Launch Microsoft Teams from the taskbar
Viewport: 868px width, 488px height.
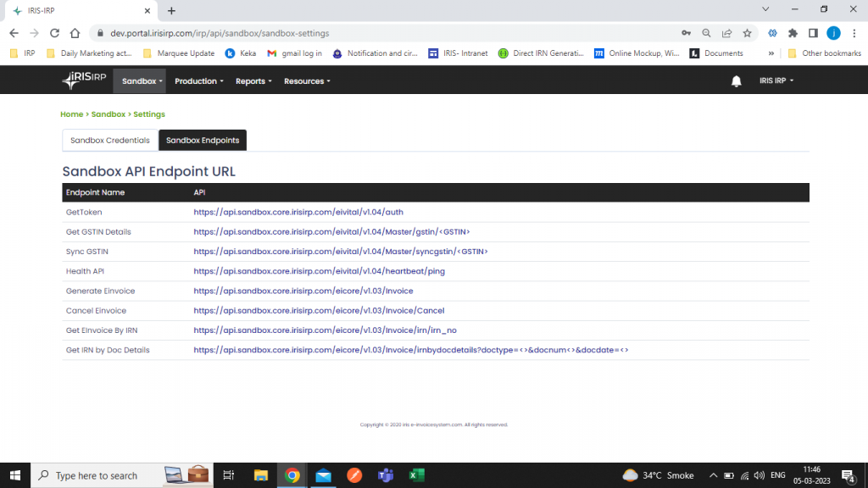(x=386, y=475)
